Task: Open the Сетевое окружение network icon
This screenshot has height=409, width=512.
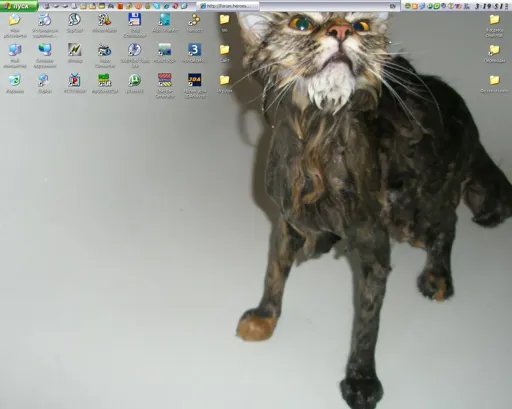Action: [x=44, y=50]
